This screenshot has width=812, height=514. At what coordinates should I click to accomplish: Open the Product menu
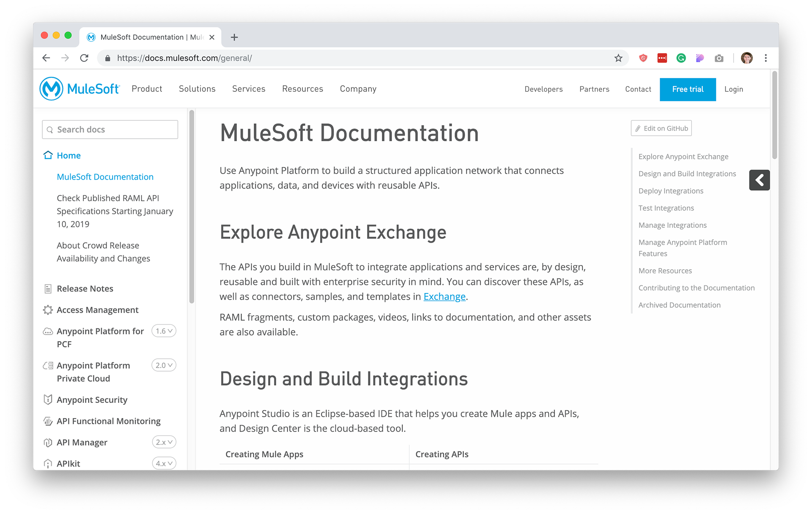(x=147, y=89)
